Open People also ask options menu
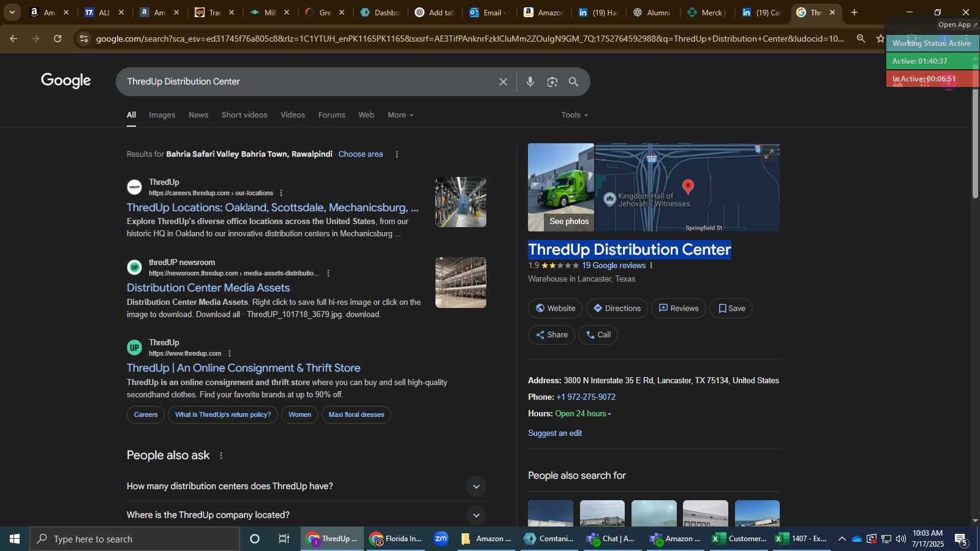Viewport: 980px width, 551px height. tap(221, 455)
